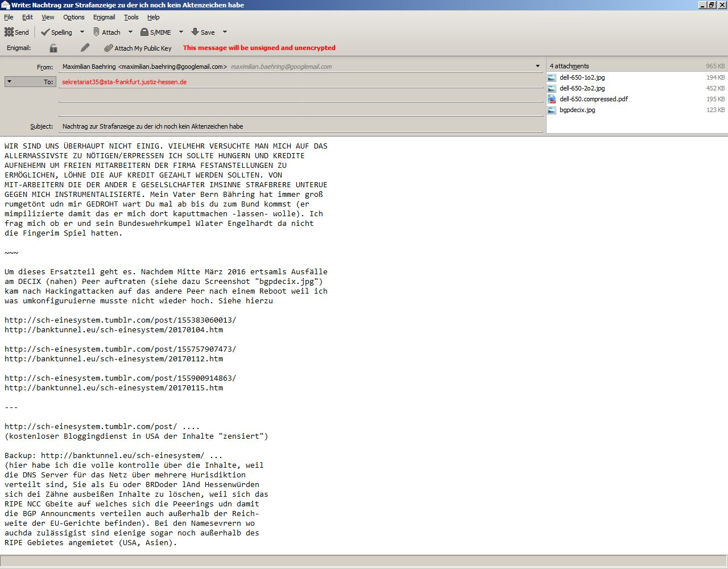Click Attach My Public Key
The height and width of the screenshot is (569, 728).
click(x=138, y=48)
